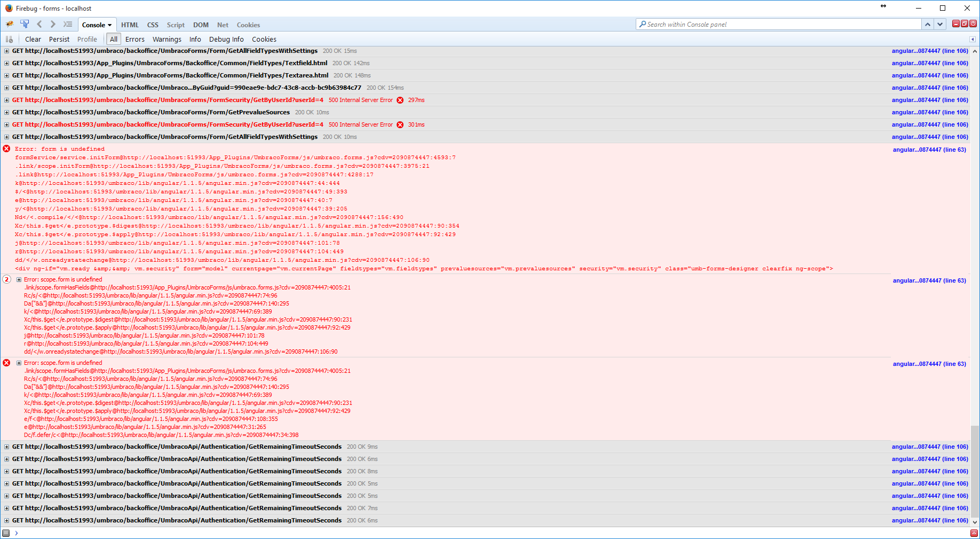Screen dimensions: 980x539
Task: Activate the element inspect pointer tool
Action: [x=25, y=24]
